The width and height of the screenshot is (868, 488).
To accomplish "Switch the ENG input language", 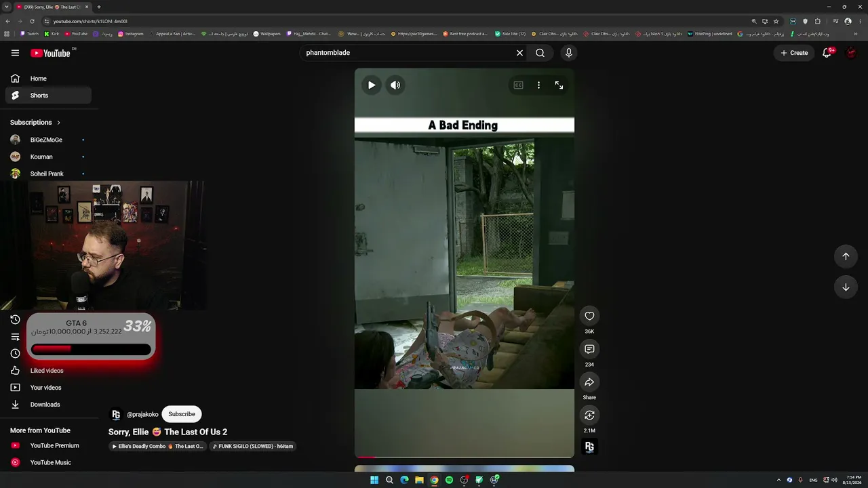I will pyautogui.click(x=813, y=480).
